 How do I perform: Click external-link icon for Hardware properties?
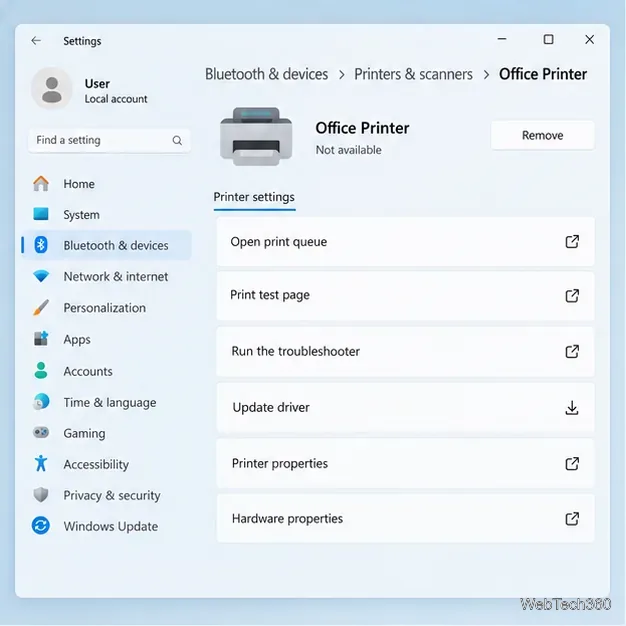[572, 519]
